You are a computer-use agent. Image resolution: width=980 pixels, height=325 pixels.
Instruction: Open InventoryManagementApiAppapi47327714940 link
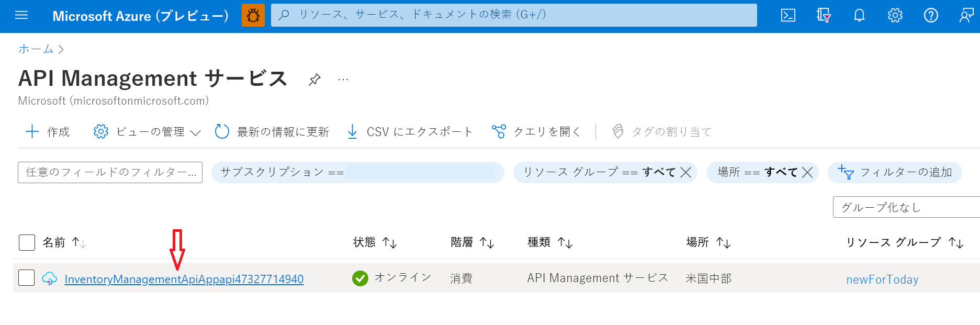184,279
